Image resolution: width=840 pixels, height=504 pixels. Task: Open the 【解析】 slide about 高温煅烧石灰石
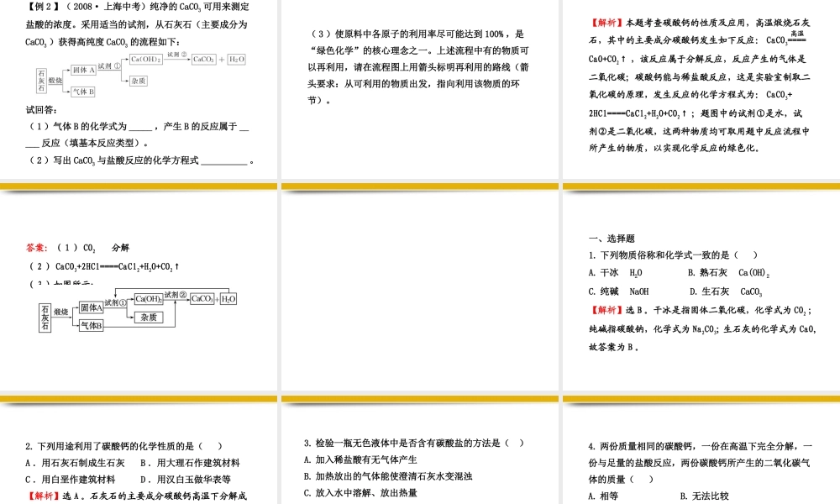coord(701,89)
